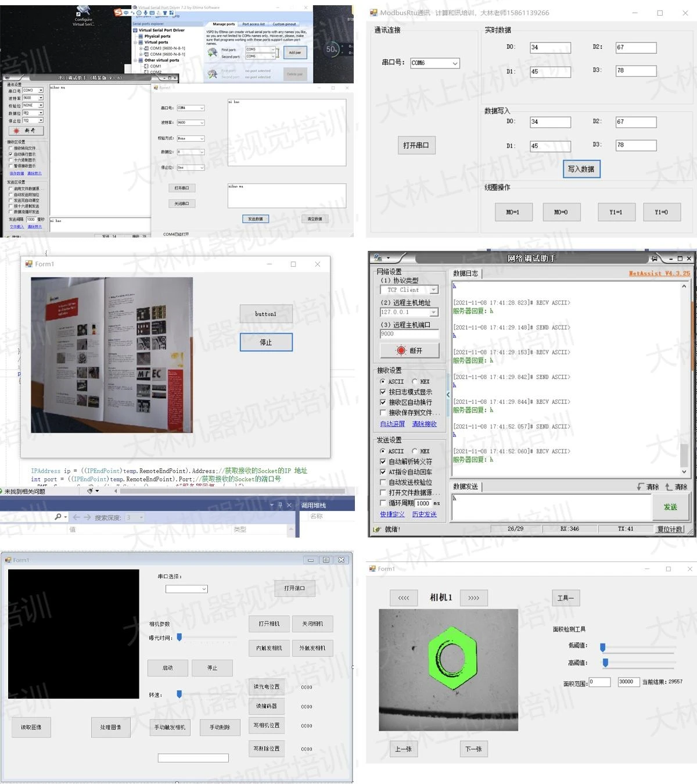The height and width of the screenshot is (784, 697).
Task: Click the Sogou input method S icon
Action: 118,12
